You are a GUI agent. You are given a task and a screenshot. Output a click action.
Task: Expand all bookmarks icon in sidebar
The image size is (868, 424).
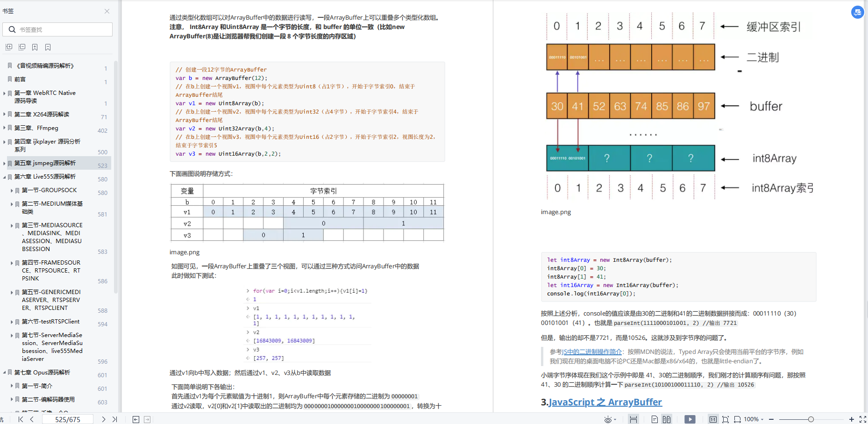[x=9, y=47]
